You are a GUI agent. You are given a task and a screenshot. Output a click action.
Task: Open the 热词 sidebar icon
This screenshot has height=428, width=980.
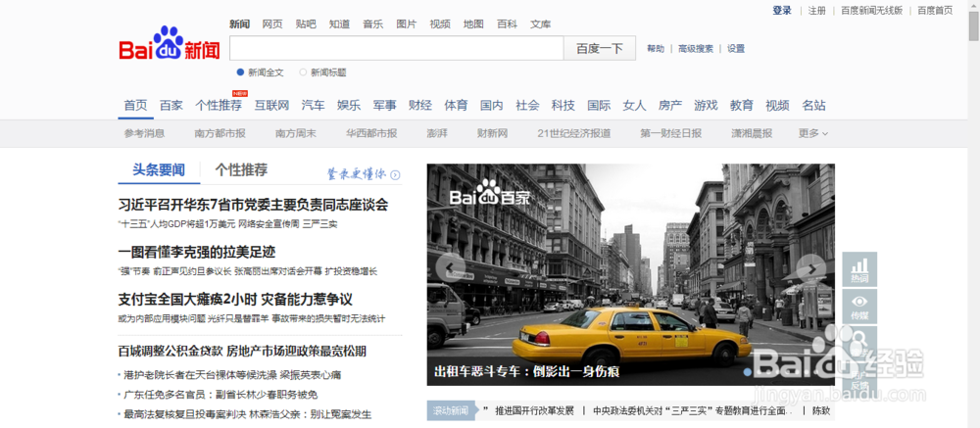859,268
